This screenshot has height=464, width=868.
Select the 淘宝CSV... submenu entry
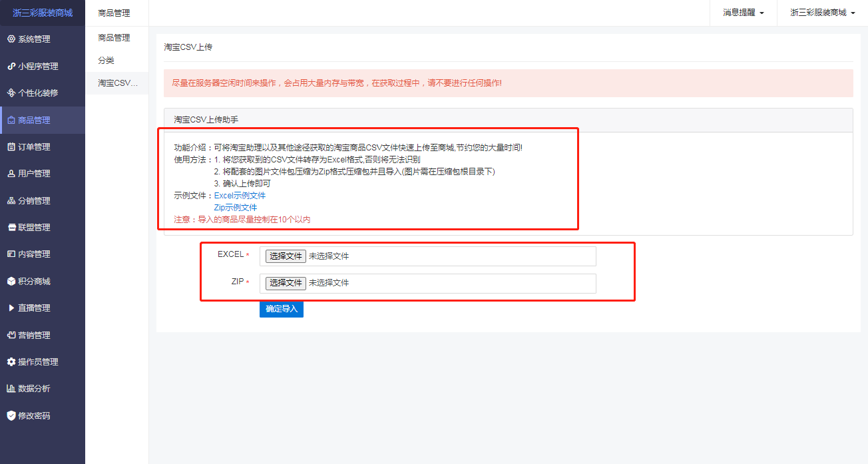click(x=116, y=83)
